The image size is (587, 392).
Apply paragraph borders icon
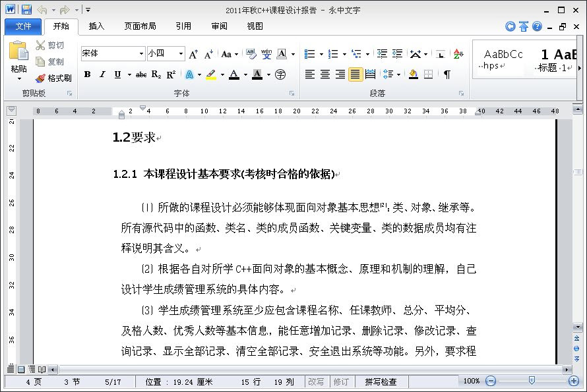point(428,74)
